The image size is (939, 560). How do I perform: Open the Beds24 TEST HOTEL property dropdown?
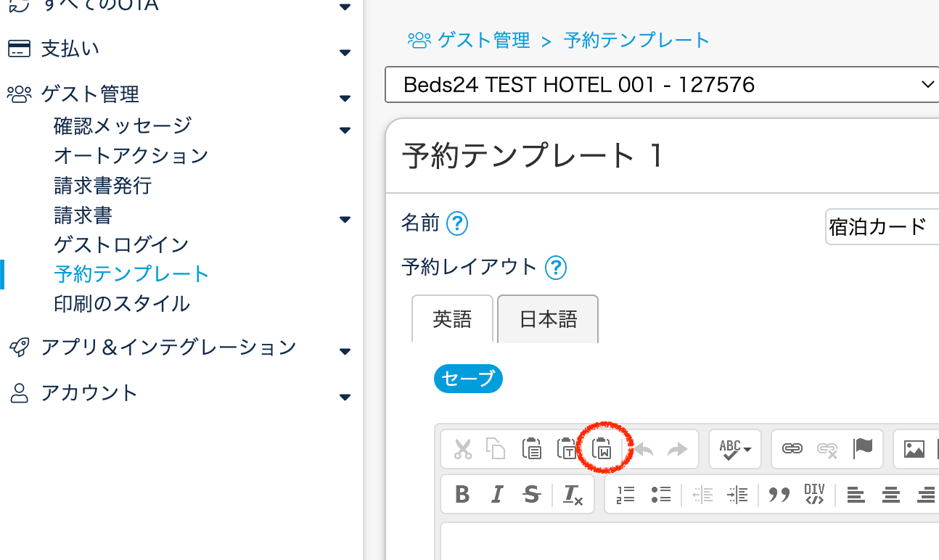662,85
